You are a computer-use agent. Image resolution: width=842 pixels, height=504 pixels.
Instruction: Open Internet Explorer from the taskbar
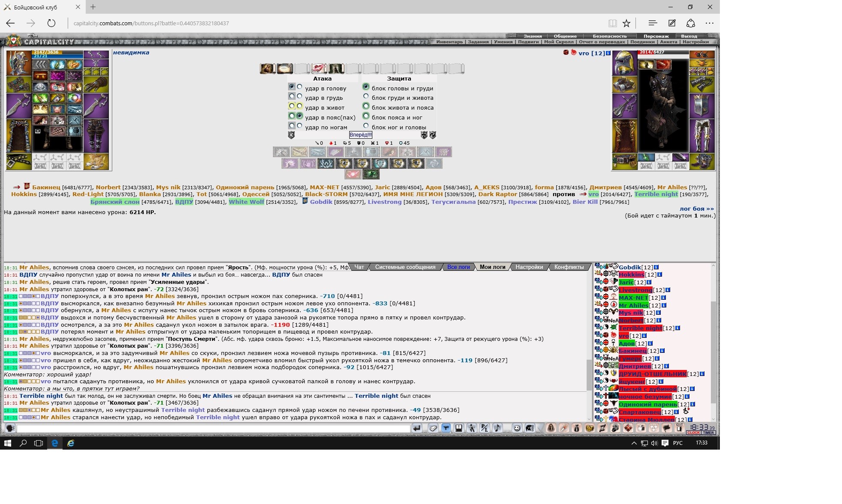71,443
